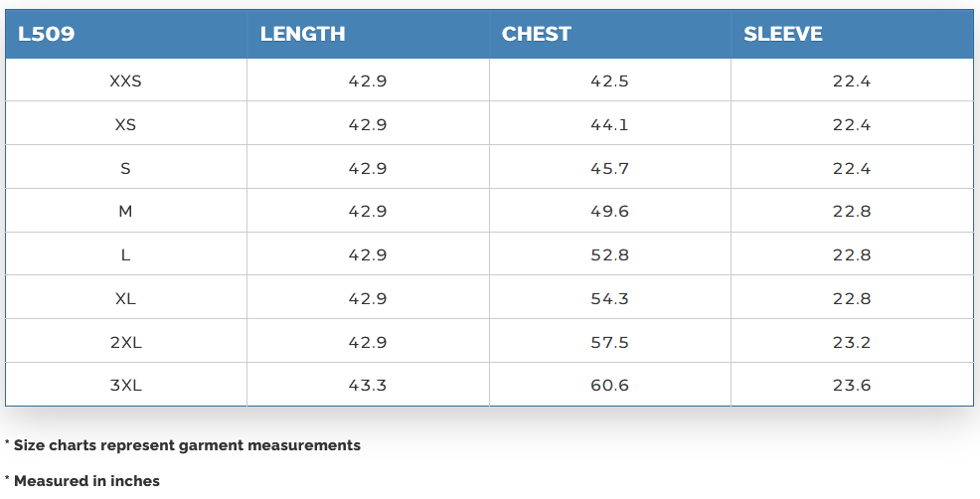
Task: Click chest value 60.6 in 3XL row
Action: 609,386
